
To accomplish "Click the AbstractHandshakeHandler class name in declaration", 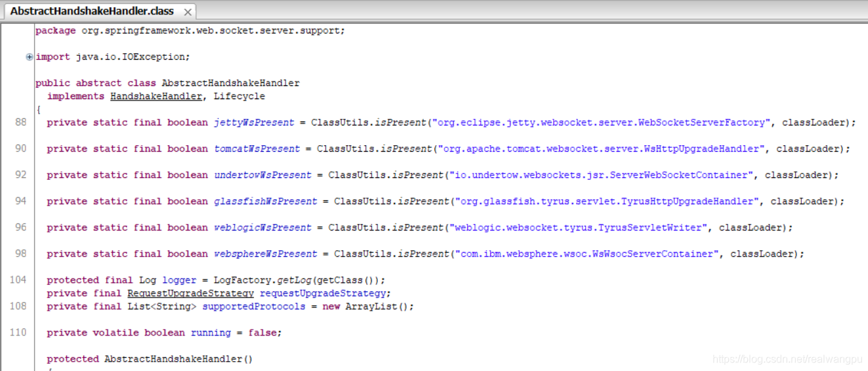I will click(230, 83).
